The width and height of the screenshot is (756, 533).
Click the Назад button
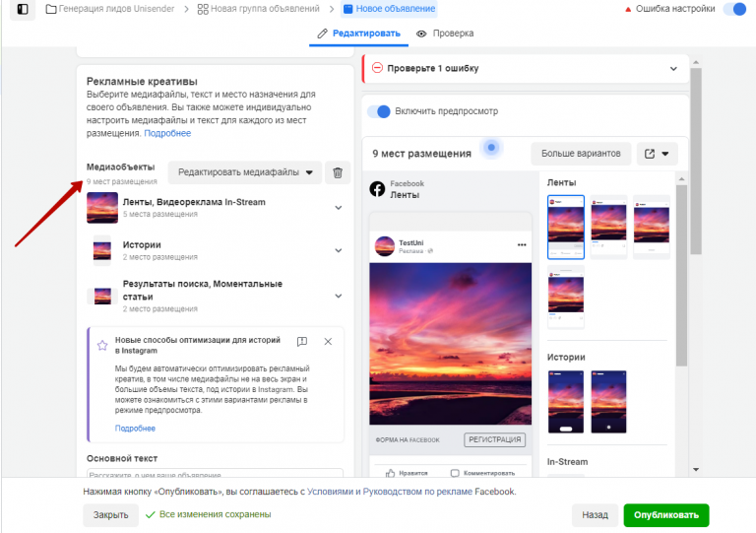[595, 515]
